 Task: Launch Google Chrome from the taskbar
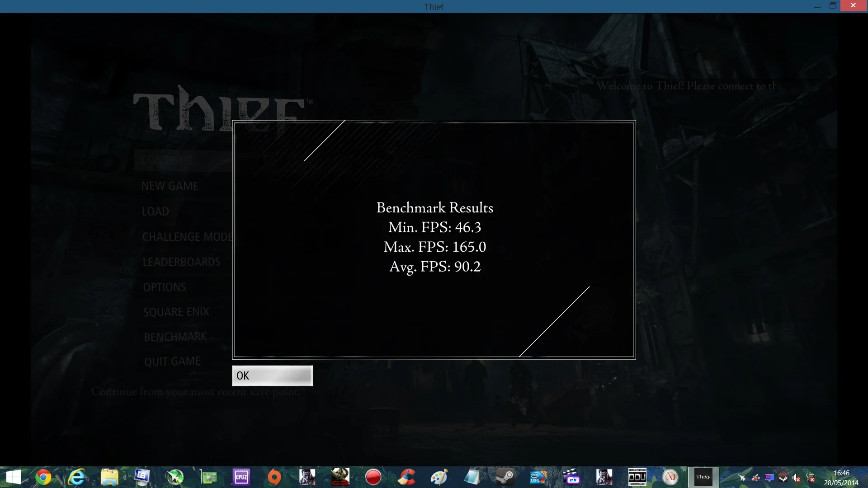43,477
